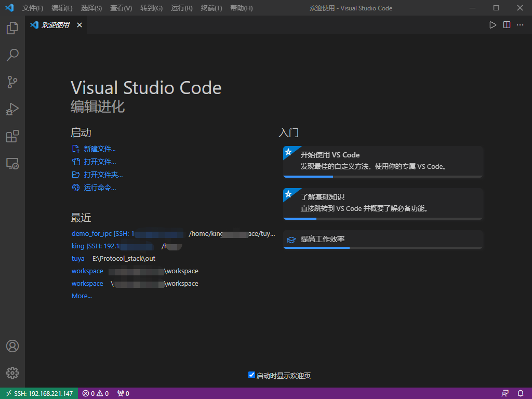Open the 开始使用 VS Code walkthrough card
Screen dimensions: 532x399
tap(383, 162)
